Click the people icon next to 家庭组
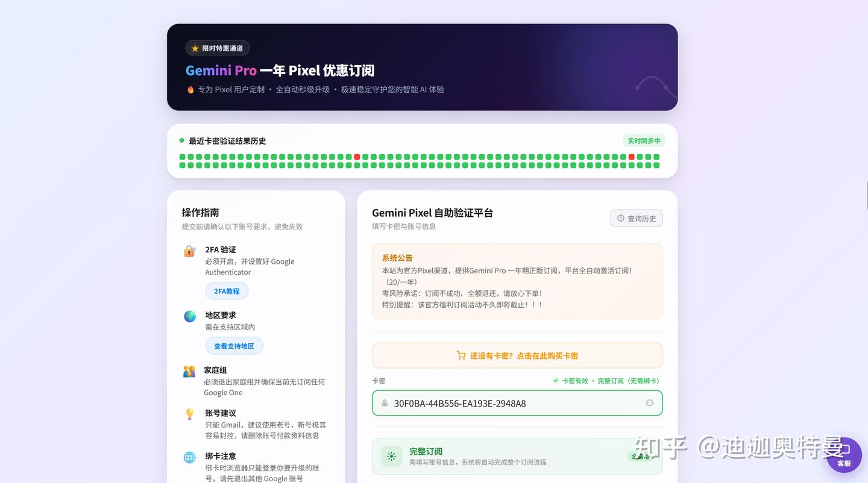Screen dimensions: 868x483 pos(189,371)
